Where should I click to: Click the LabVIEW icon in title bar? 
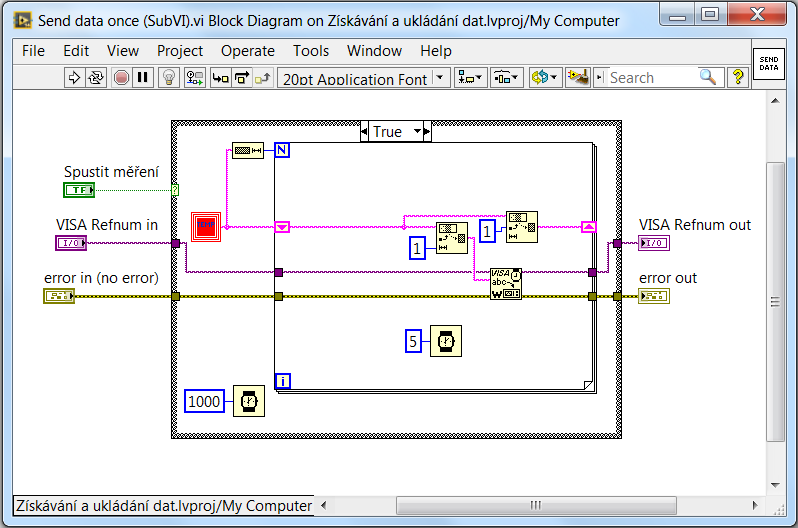pyautogui.click(x=22, y=20)
